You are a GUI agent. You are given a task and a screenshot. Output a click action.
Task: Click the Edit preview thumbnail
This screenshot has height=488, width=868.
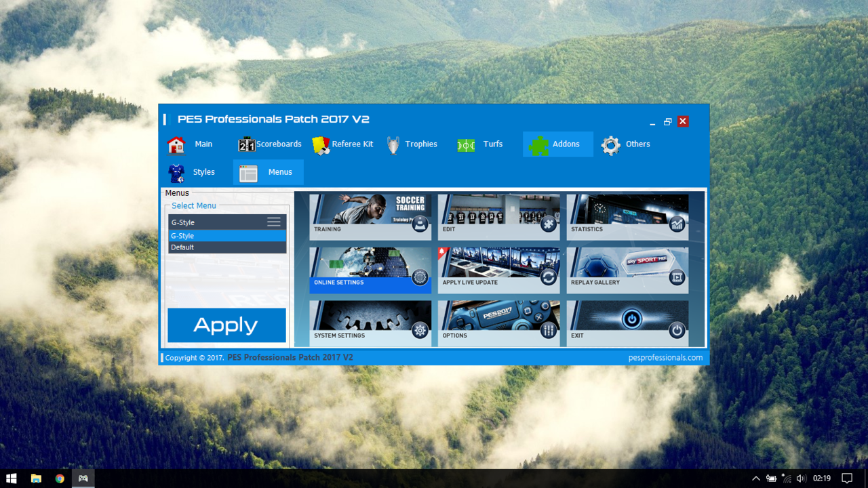point(499,209)
